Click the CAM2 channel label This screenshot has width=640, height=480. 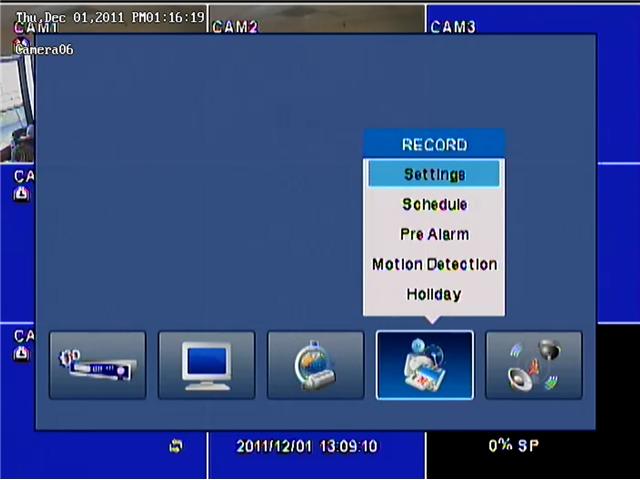click(236, 27)
